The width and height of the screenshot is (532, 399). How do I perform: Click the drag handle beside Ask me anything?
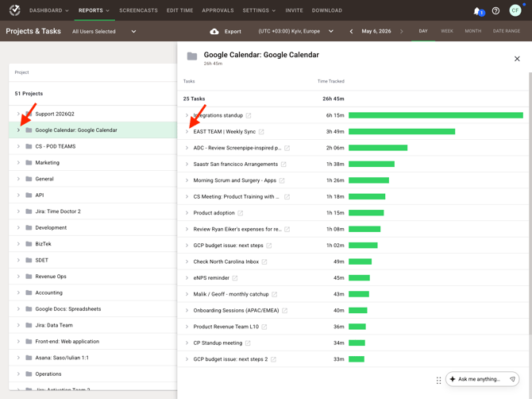point(438,381)
